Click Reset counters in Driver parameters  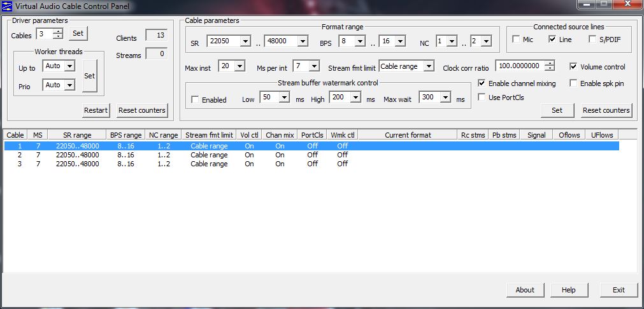(x=142, y=110)
